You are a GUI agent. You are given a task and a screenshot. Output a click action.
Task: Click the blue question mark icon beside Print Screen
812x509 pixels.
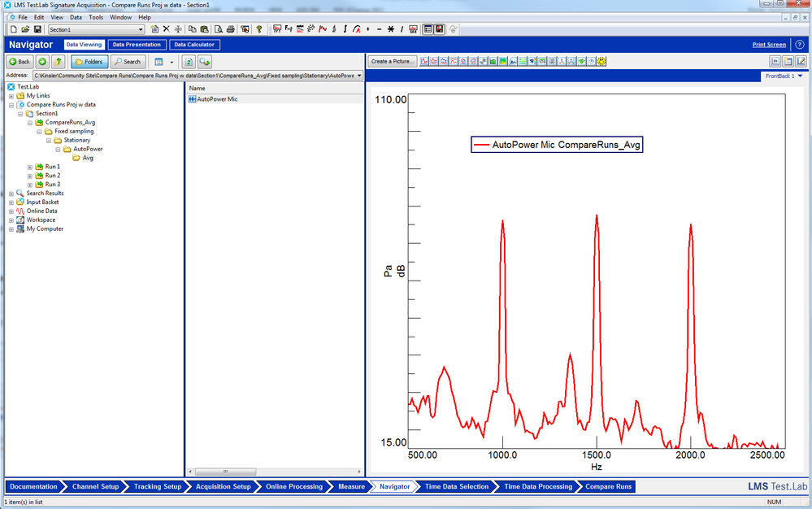click(x=800, y=45)
